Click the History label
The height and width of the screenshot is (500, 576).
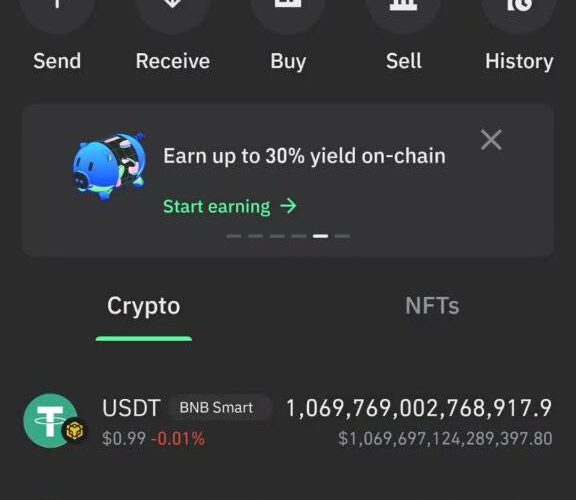click(519, 62)
